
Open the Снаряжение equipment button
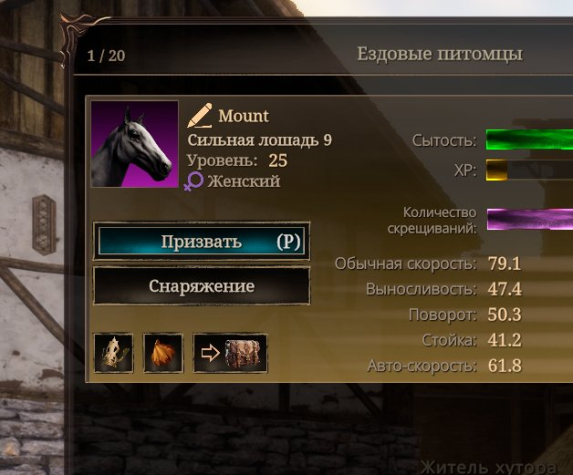pyautogui.click(x=202, y=286)
